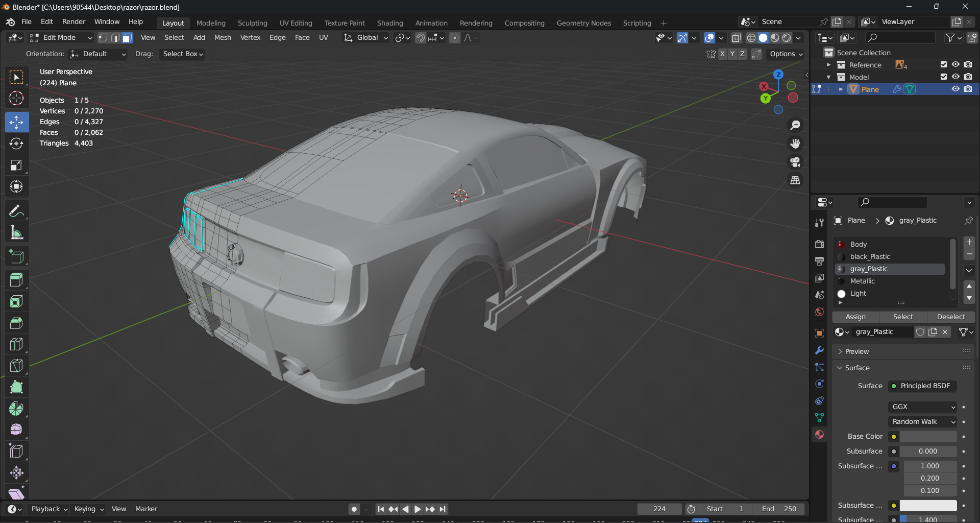Image resolution: width=980 pixels, height=523 pixels.
Task: Open the Mesh menu
Action: pyautogui.click(x=223, y=38)
